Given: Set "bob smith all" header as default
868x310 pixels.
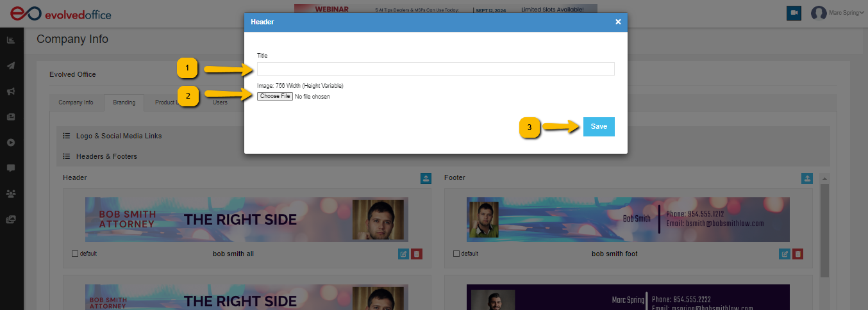Looking at the screenshot, I should point(75,254).
